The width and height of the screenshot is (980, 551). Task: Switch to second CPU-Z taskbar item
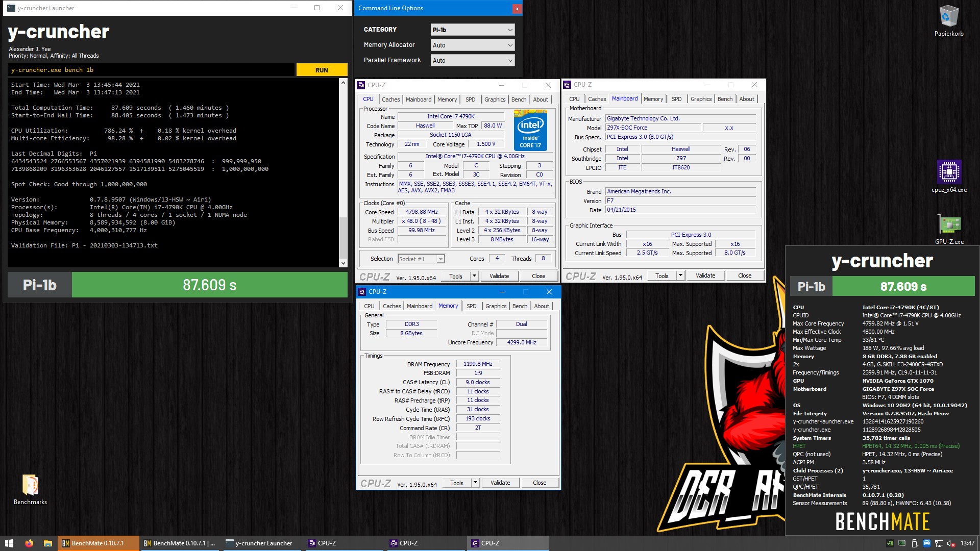point(425,543)
